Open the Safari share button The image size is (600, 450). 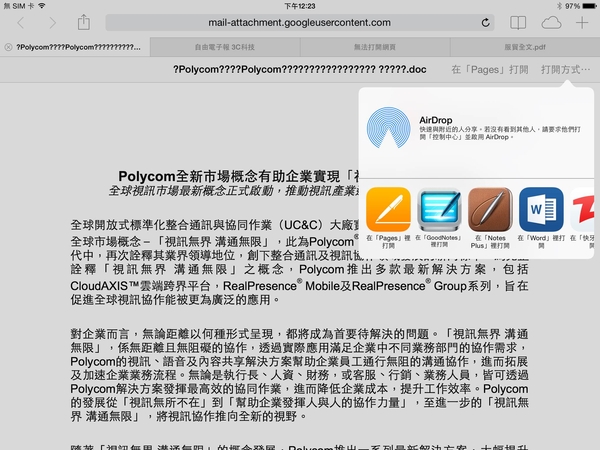click(84, 22)
